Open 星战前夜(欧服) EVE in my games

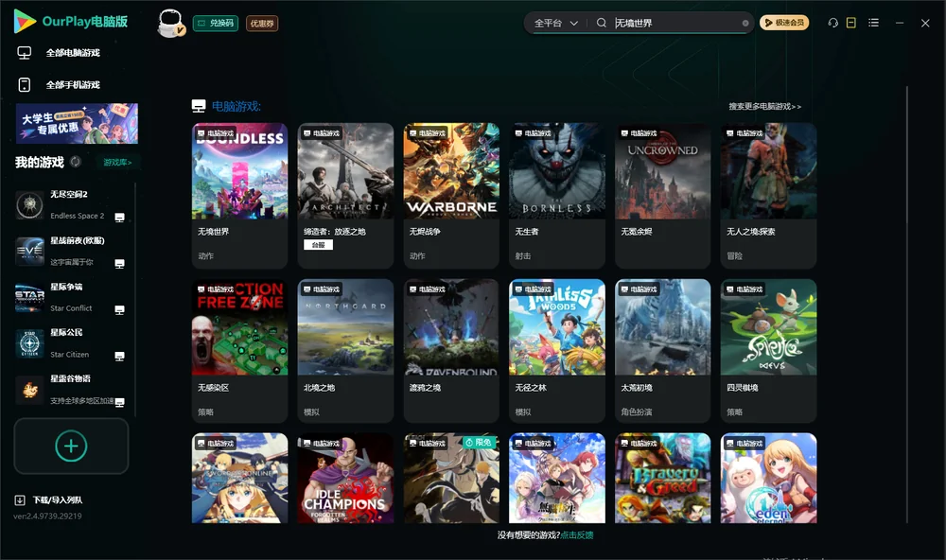coord(69,251)
